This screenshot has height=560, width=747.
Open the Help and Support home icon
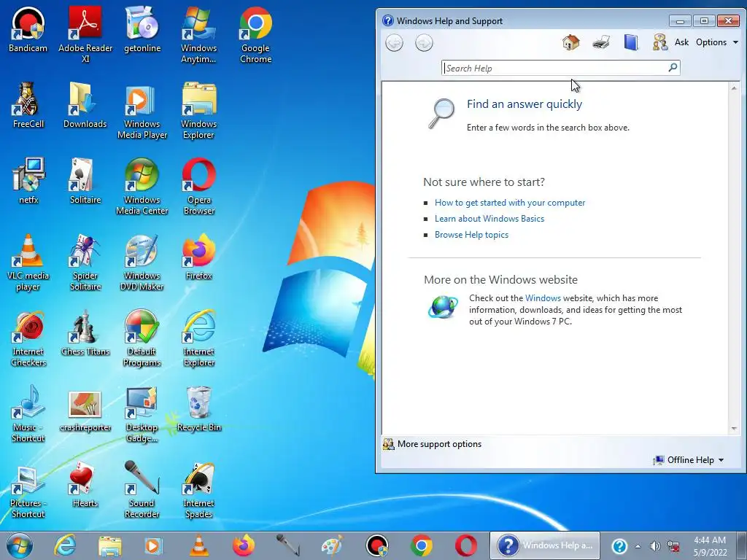570,42
